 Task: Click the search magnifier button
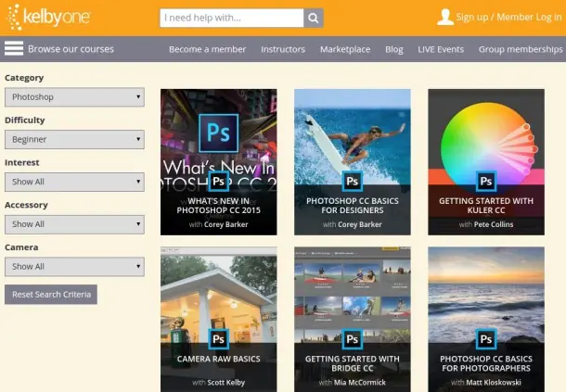(x=314, y=18)
